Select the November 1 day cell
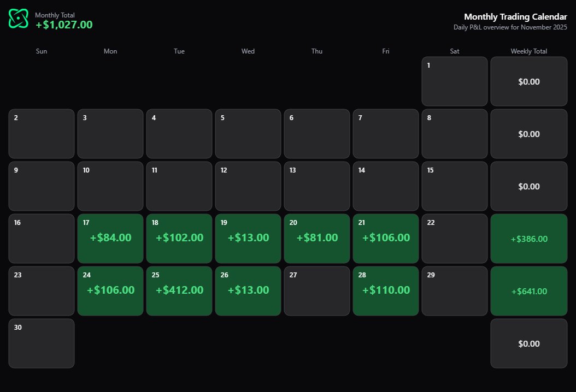 (455, 81)
